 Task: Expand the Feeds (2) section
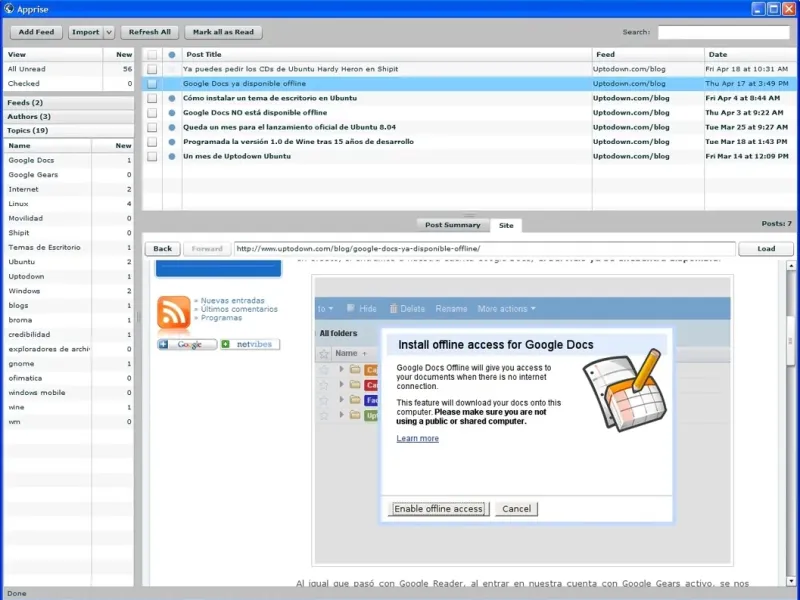pos(68,103)
